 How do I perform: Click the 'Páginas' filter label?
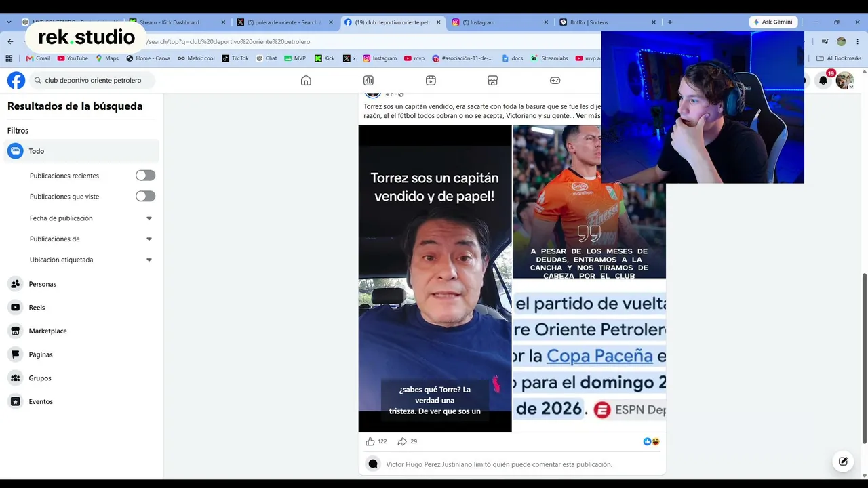(41, 354)
